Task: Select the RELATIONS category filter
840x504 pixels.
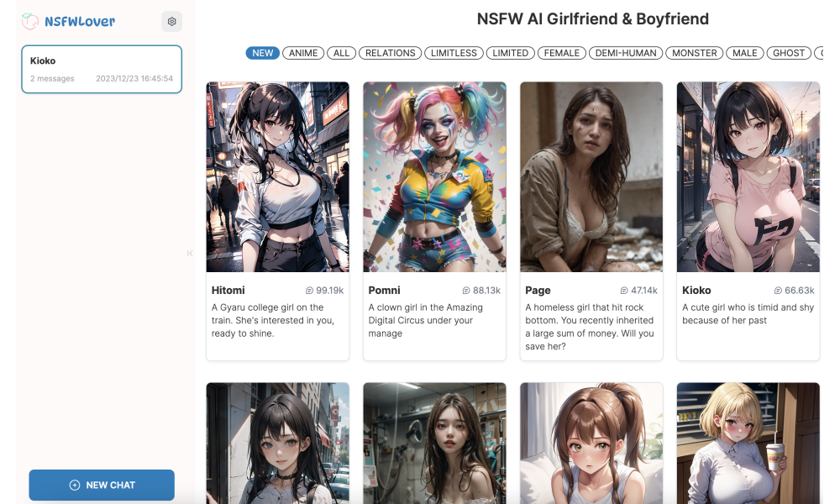Action: point(390,53)
